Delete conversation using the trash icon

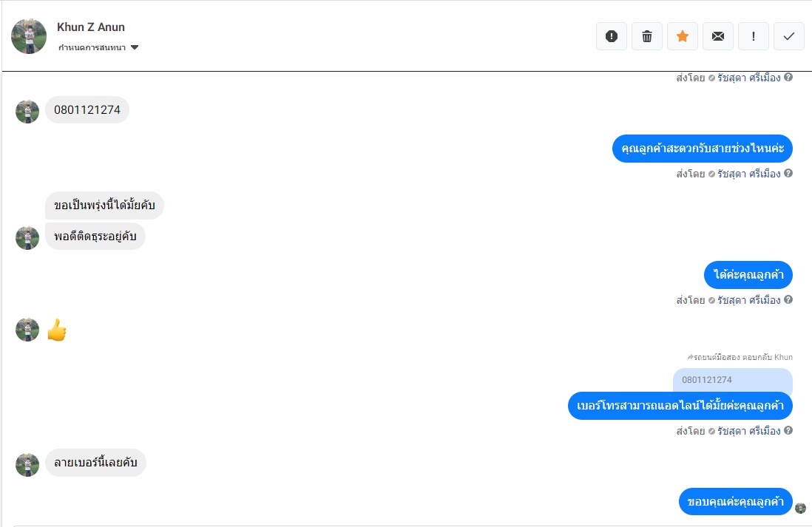(647, 36)
